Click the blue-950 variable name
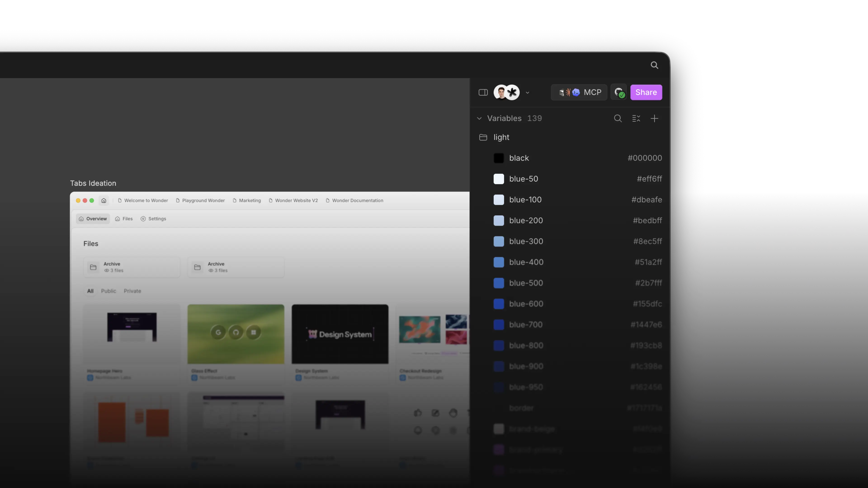868x488 pixels. point(526,387)
